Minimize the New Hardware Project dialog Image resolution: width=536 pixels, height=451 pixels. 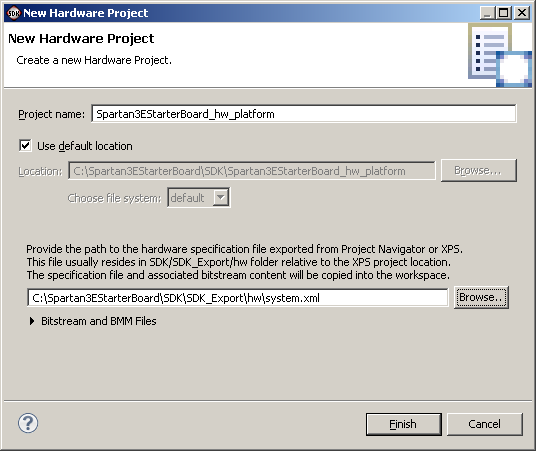pos(487,13)
